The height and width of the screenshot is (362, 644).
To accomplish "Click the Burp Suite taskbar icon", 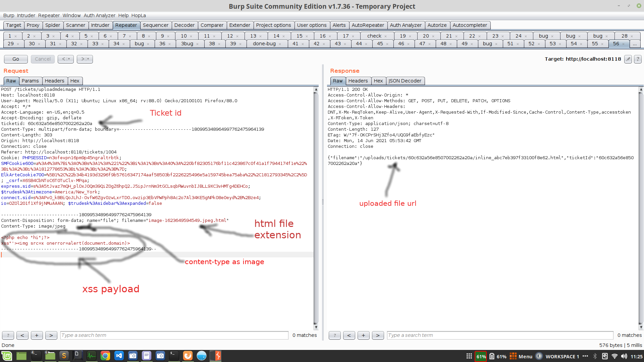I will (x=216, y=356).
